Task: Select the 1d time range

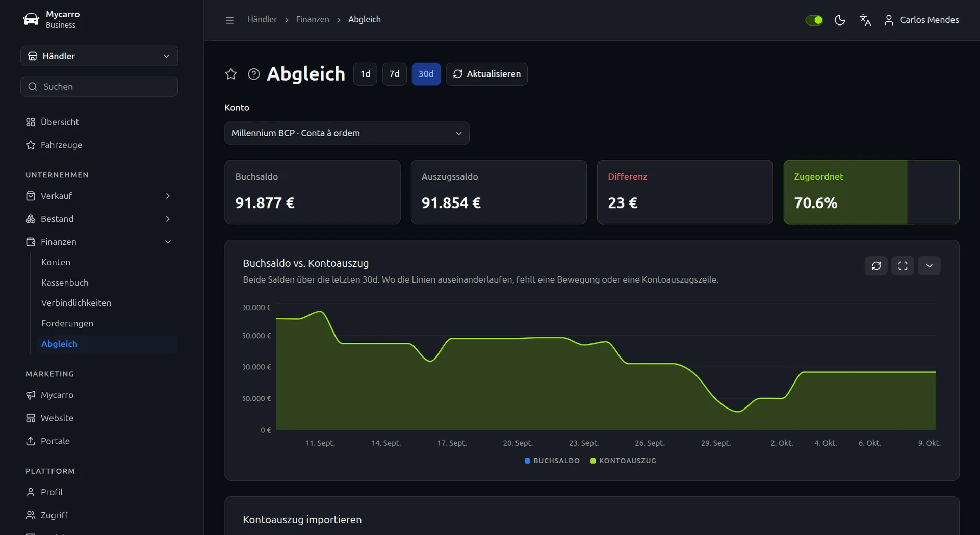Action: 365,74
